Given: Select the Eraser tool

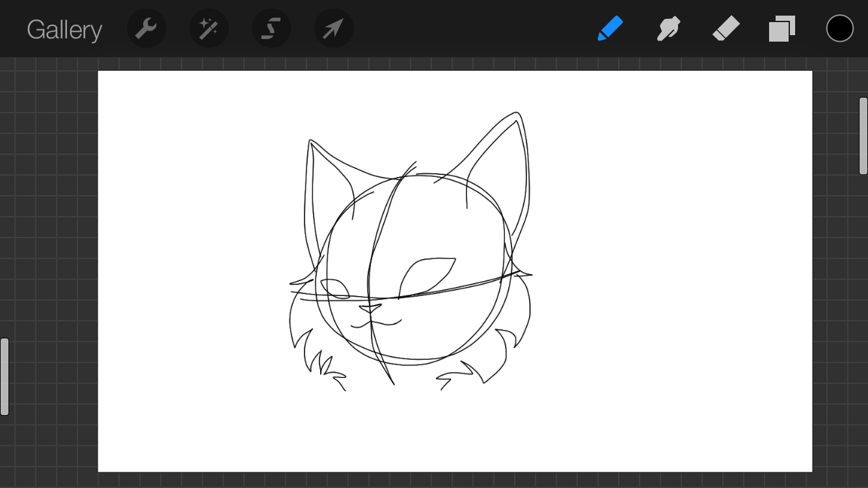Looking at the screenshot, I should pos(726,29).
